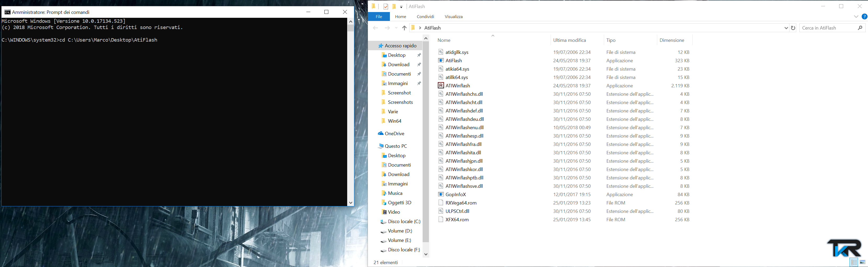This screenshot has width=868, height=267.
Task: Open Volume (D:) drive in sidebar
Action: 400,231
